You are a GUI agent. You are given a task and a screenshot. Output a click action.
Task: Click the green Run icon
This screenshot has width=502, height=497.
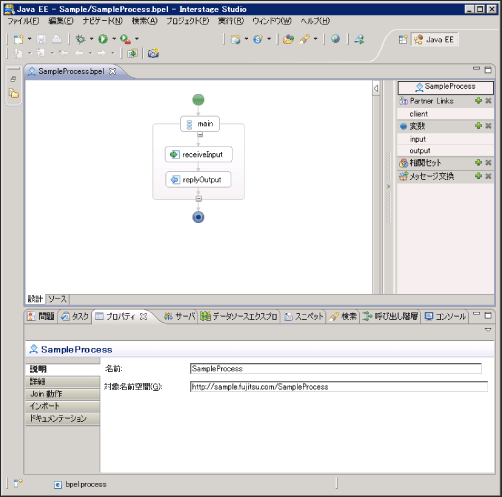point(103,39)
